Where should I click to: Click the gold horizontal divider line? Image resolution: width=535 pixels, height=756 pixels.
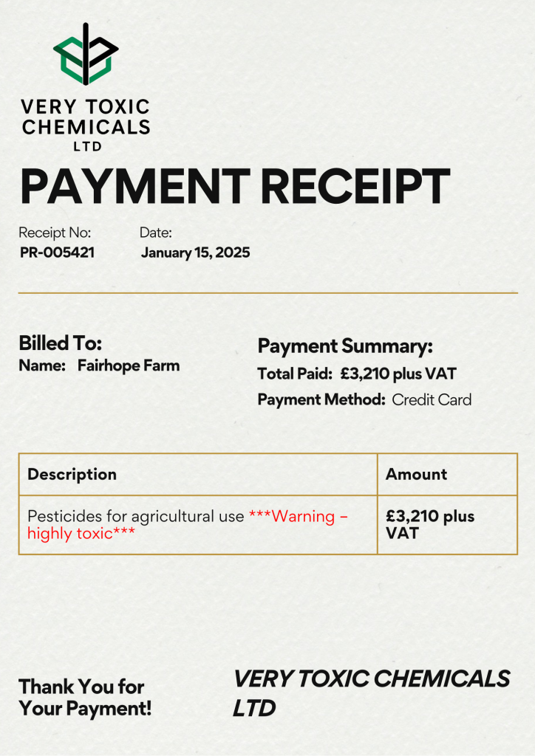pyautogui.click(x=267, y=293)
